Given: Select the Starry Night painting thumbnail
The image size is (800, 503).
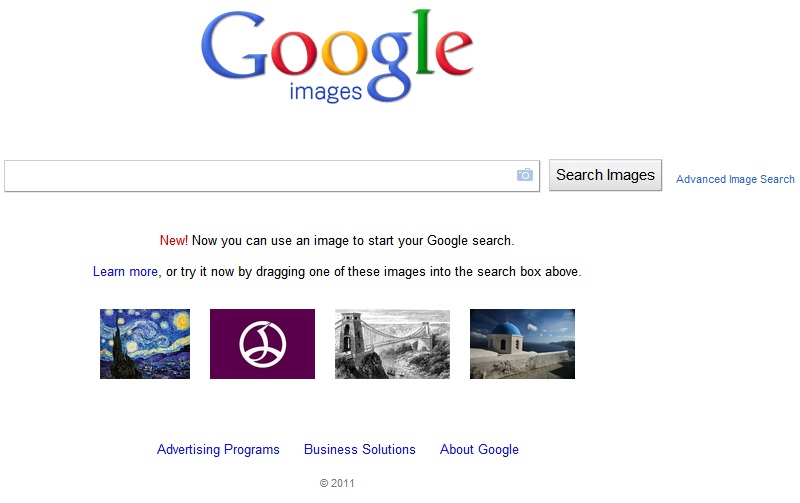Looking at the screenshot, I should (145, 344).
